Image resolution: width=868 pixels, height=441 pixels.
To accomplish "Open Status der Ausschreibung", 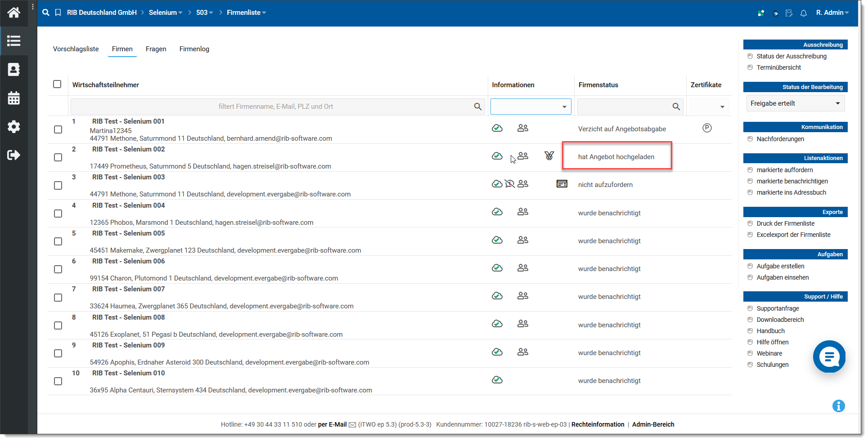I will tap(792, 56).
